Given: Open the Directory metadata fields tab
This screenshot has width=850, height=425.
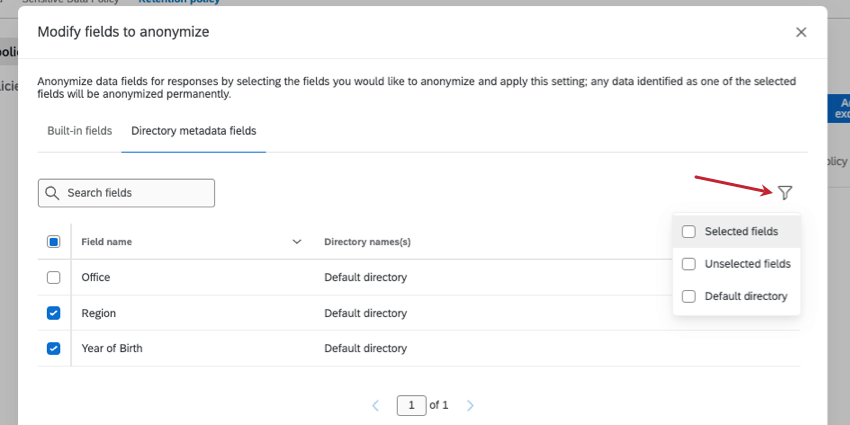Looking at the screenshot, I should (x=194, y=131).
